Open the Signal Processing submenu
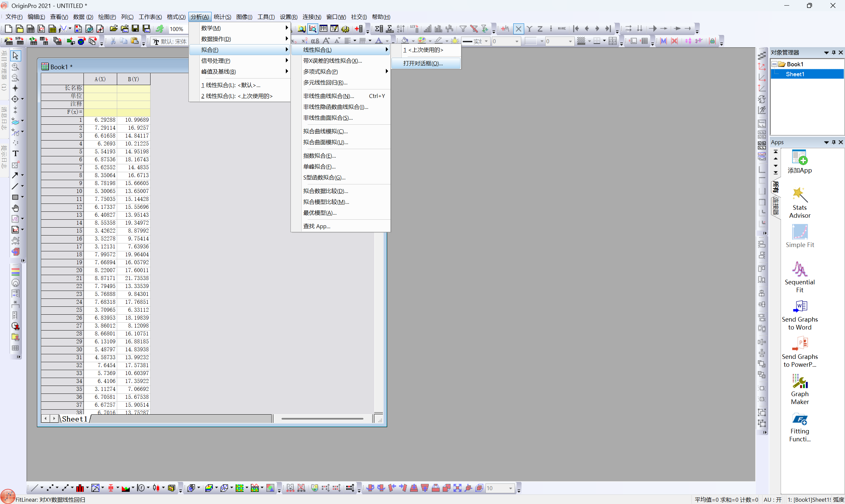Screen dimensions: 845x504 coord(240,61)
